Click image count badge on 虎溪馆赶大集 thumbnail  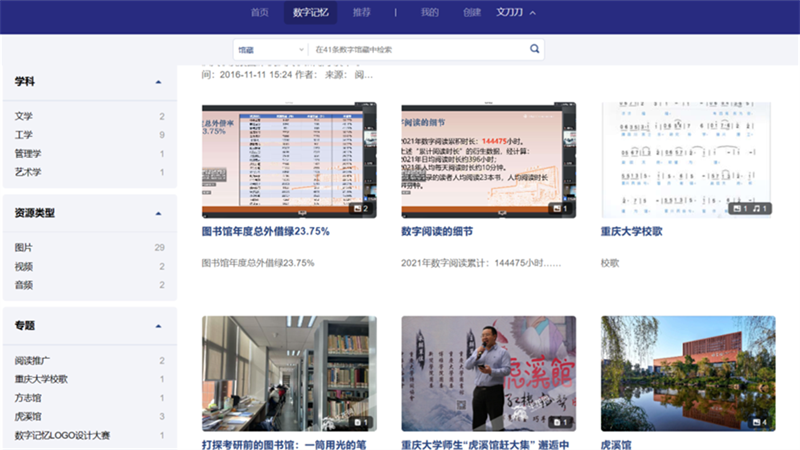560,422
